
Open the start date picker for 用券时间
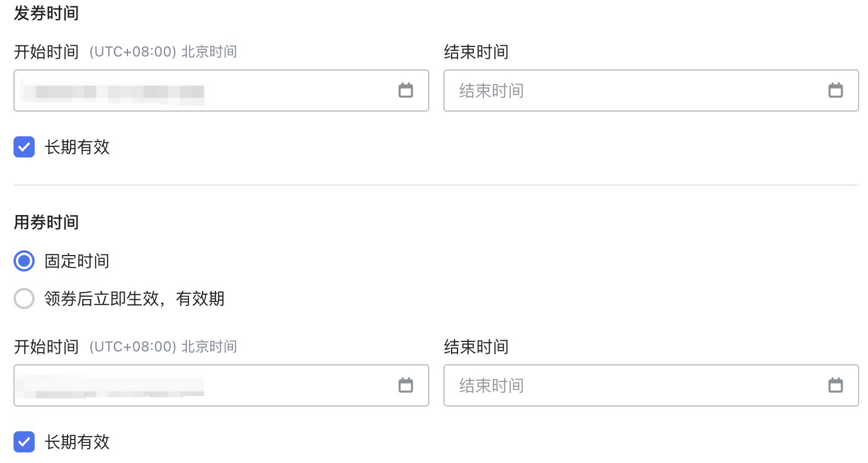(406, 385)
